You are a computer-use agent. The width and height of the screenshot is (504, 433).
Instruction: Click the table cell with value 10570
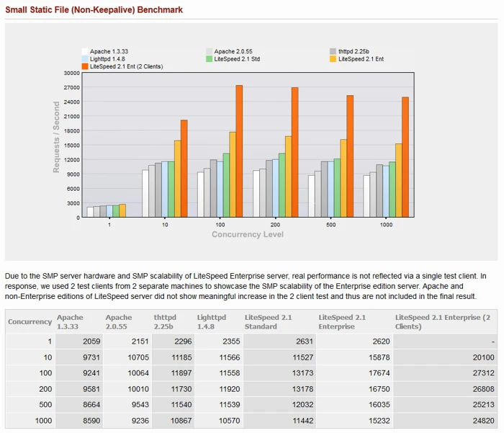click(x=219, y=421)
